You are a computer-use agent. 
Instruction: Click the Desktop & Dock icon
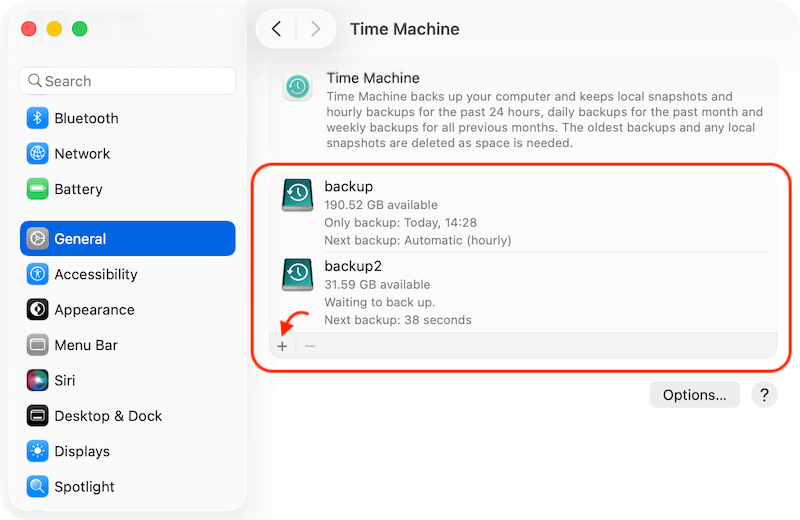point(37,416)
